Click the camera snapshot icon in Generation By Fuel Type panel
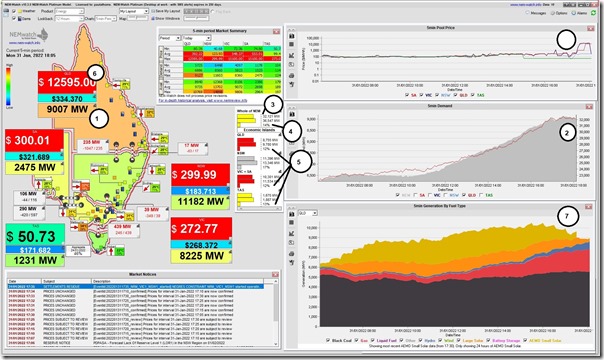Screen dimensions: 604x360 coord(292,214)
